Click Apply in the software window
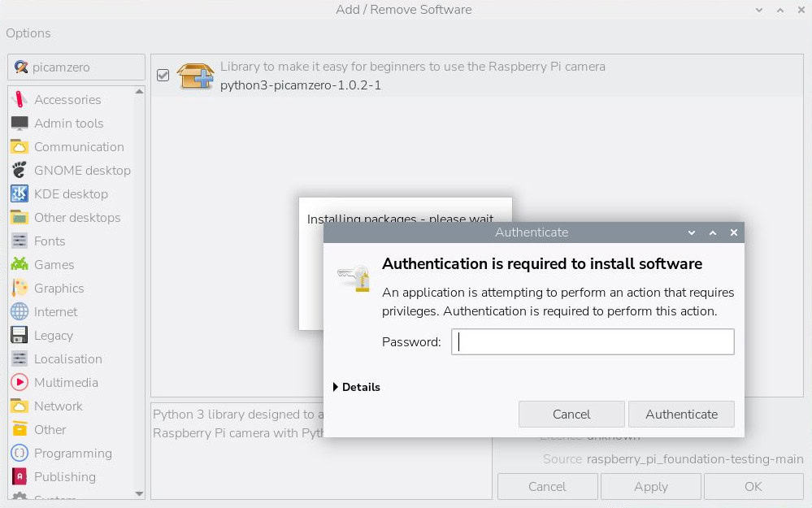 [650, 486]
